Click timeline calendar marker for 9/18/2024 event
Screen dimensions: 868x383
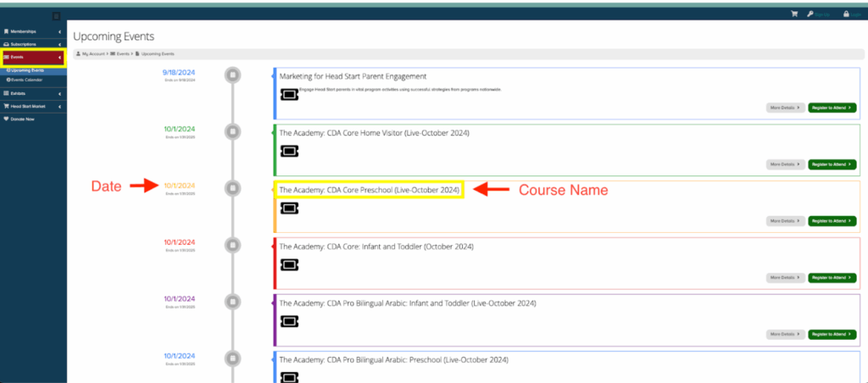(x=232, y=75)
